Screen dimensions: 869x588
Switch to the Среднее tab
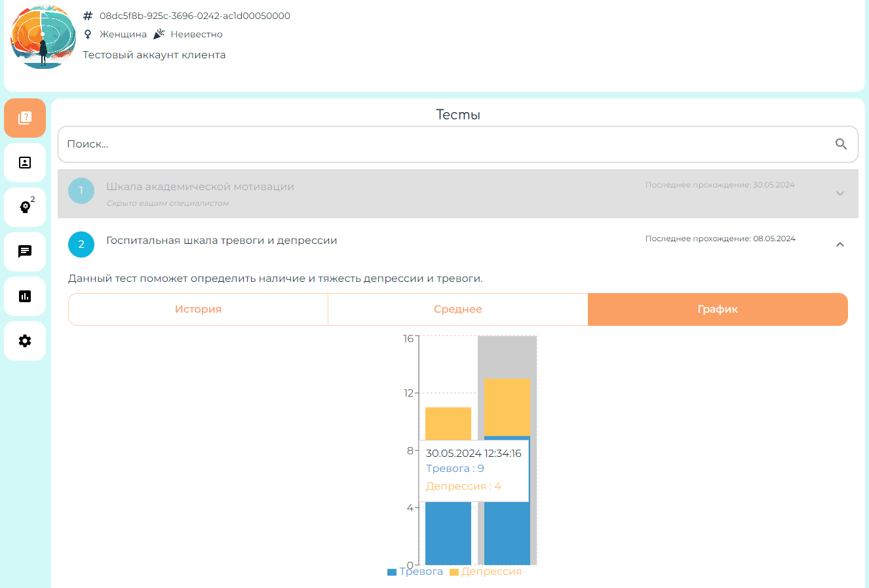[458, 309]
